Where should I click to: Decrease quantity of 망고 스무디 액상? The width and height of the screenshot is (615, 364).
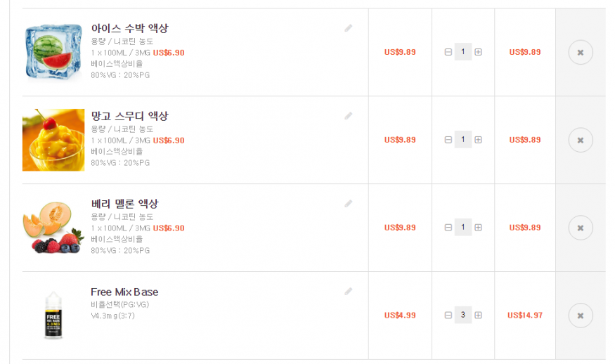coord(448,140)
